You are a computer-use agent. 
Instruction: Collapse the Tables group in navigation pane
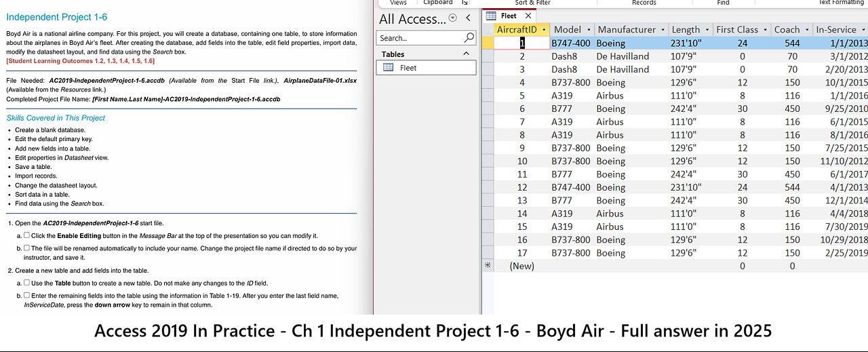(x=466, y=54)
